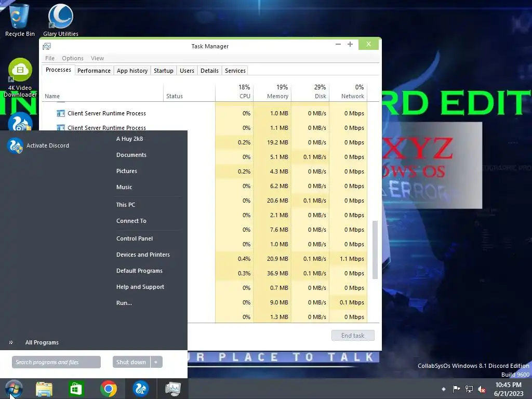Sort by the Status column header
The width and height of the screenshot is (532, 399).
click(x=189, y=91)
